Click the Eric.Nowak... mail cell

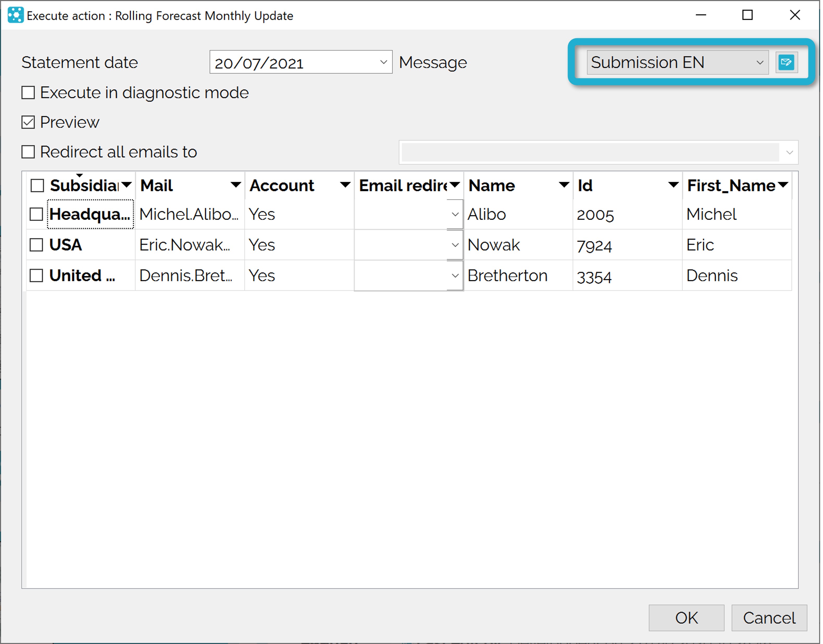point(190,245)
